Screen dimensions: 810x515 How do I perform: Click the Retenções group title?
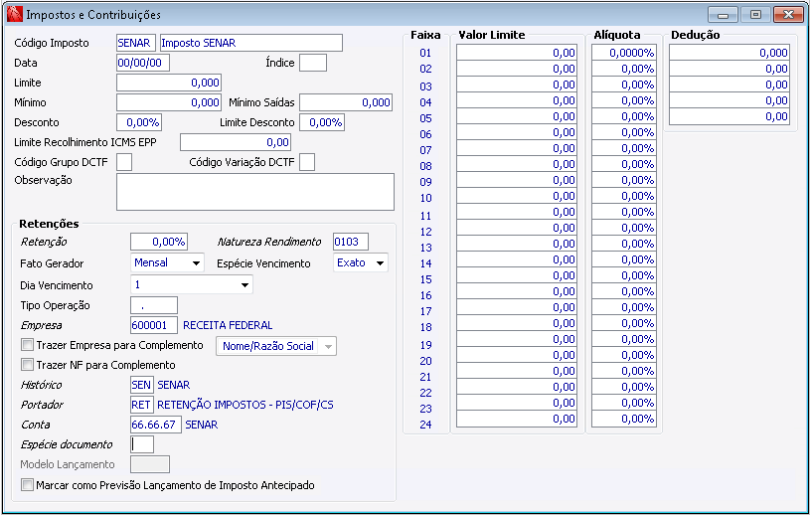click(x=49, y=224)
